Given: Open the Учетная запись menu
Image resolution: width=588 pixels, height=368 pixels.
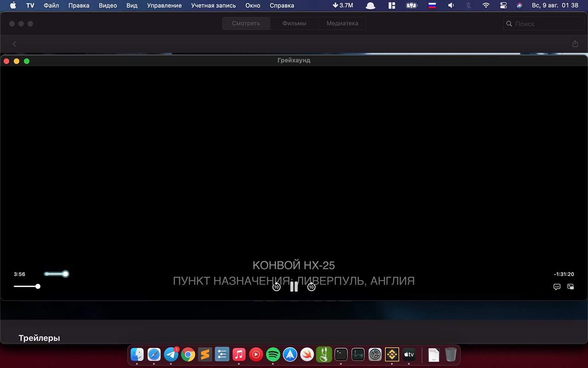Looking at the screenshot, I should 214,6.
